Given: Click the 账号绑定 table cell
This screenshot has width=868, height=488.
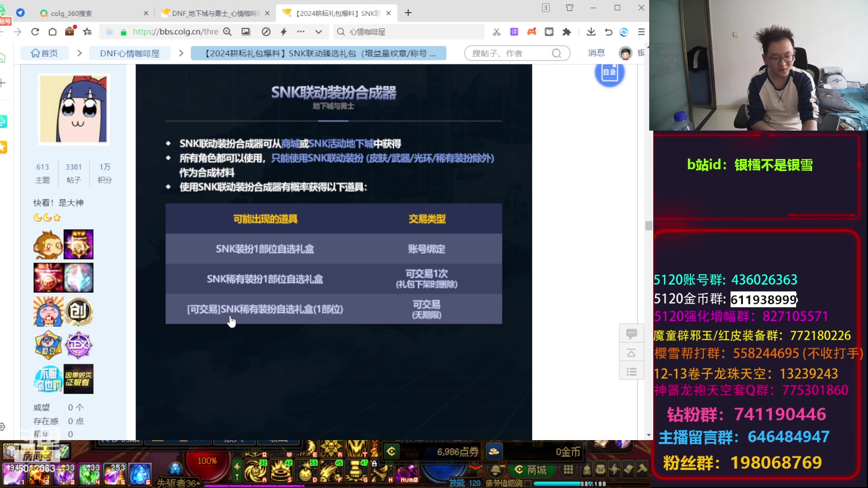Looking at the screenshot, I should pos(427,249).
